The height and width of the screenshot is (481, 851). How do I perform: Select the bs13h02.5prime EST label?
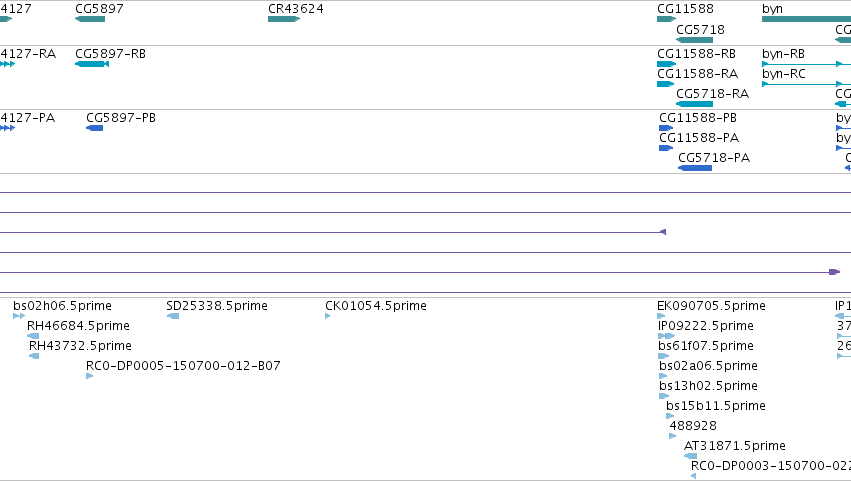[708, 386]
